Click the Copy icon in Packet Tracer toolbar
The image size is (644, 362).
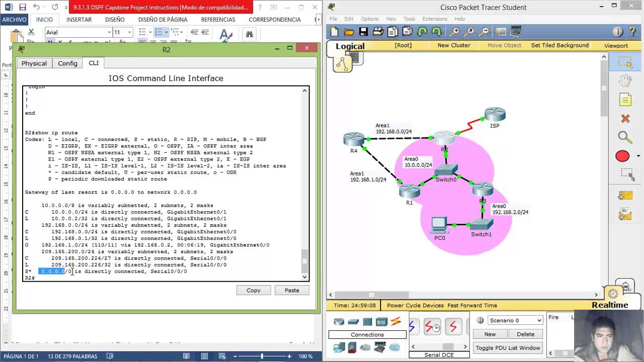392,32
